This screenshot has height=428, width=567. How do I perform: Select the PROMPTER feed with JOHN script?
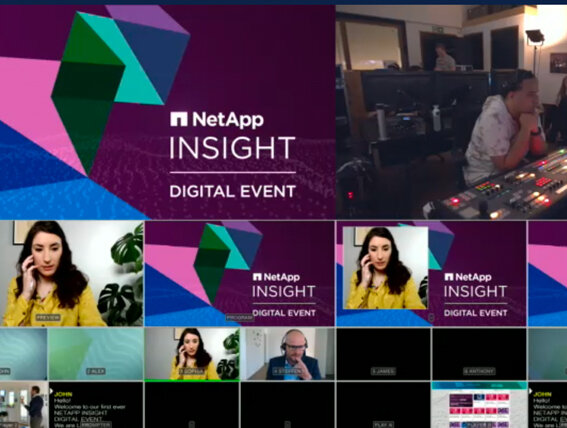pos(96,405)
